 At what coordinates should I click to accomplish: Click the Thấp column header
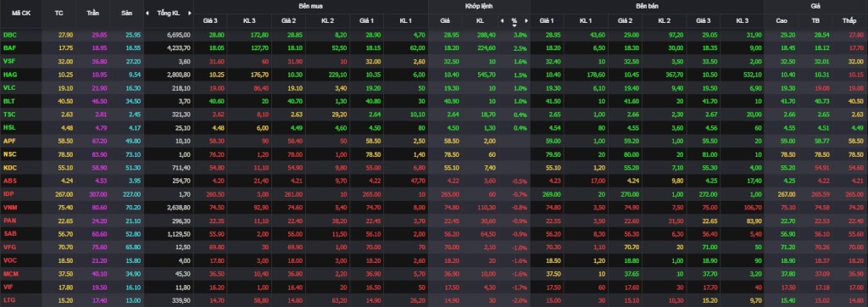pos(849,20)
